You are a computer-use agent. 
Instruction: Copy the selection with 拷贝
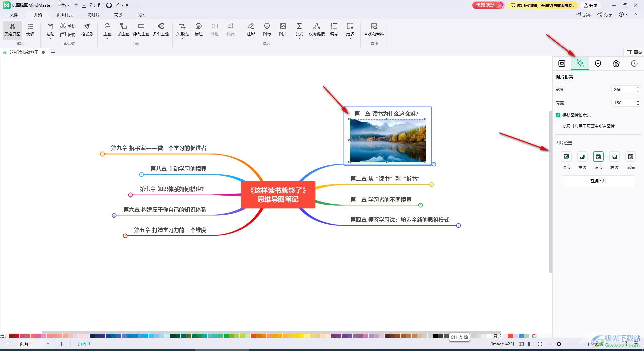(68, 35)
